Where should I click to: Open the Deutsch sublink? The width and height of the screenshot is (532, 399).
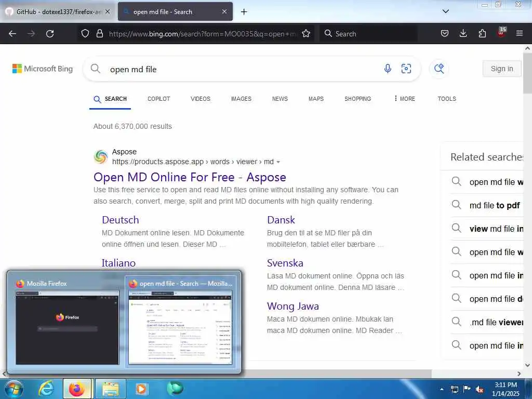[121, 220]
